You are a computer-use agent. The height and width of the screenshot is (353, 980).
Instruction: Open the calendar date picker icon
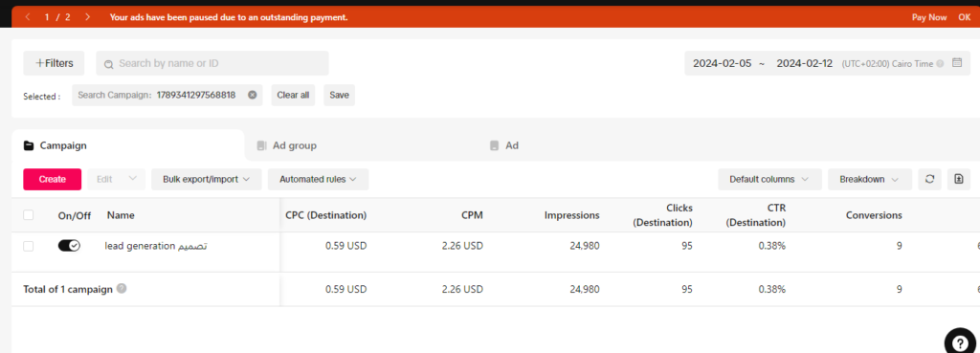[957, 63]
